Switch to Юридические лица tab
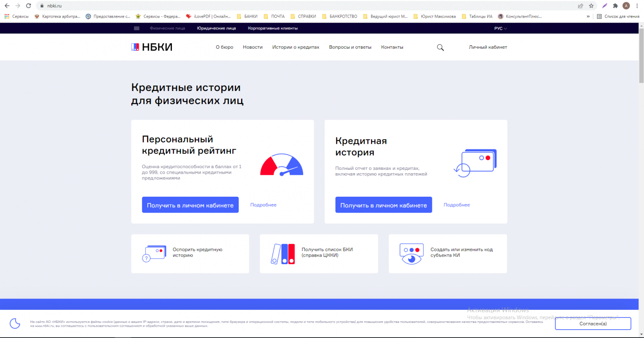The height and width of the screenshot is (338, 644). coord(216,29)
